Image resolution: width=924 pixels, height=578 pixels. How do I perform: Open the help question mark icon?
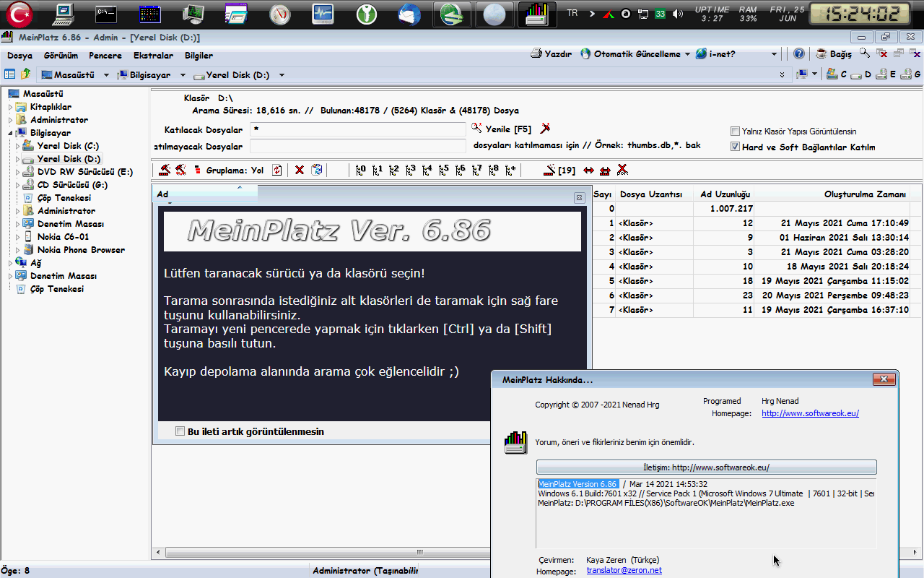coord(799,54)
